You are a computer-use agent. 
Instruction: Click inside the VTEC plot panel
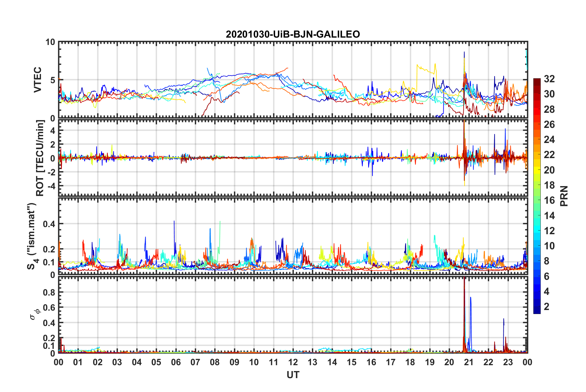click(293, 80)
